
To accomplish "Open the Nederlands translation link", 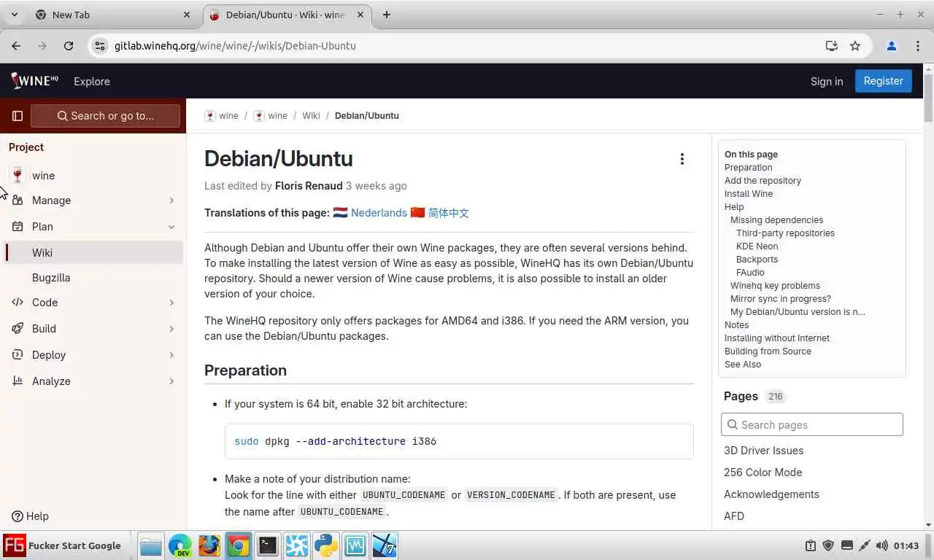I will coord(379,213).
